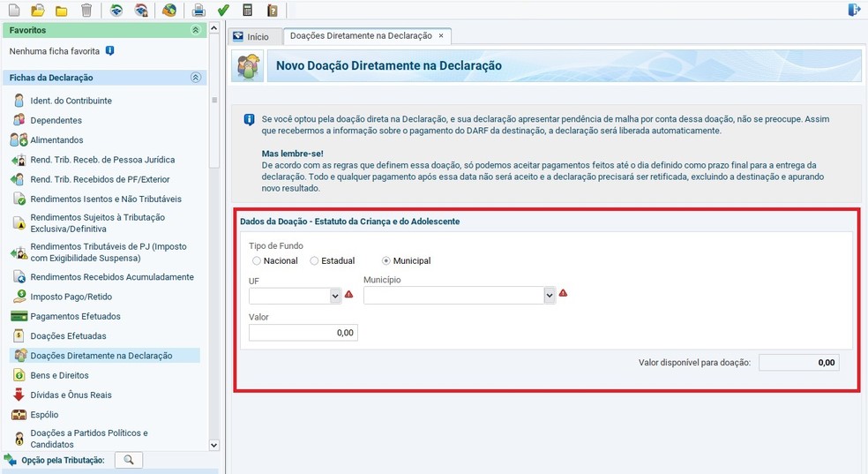Open the help book with question mark
The height and width of the screenshot is (474, 868).
pyautogui.click(x=272, y=10)
